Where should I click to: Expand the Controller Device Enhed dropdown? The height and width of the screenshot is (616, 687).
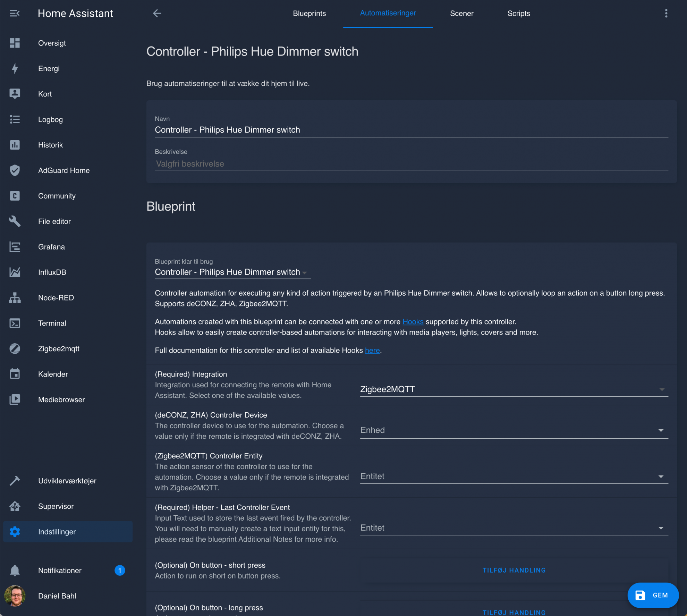tap(514, 430)
